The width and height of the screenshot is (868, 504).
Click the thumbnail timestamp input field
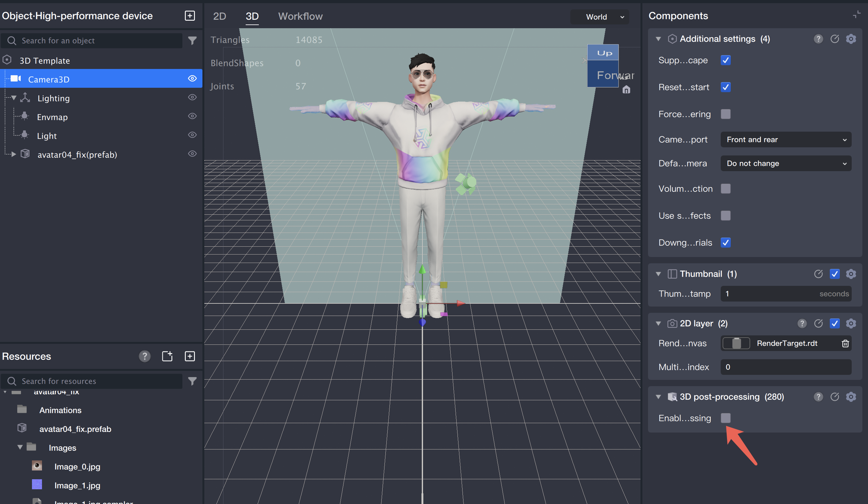768,294
